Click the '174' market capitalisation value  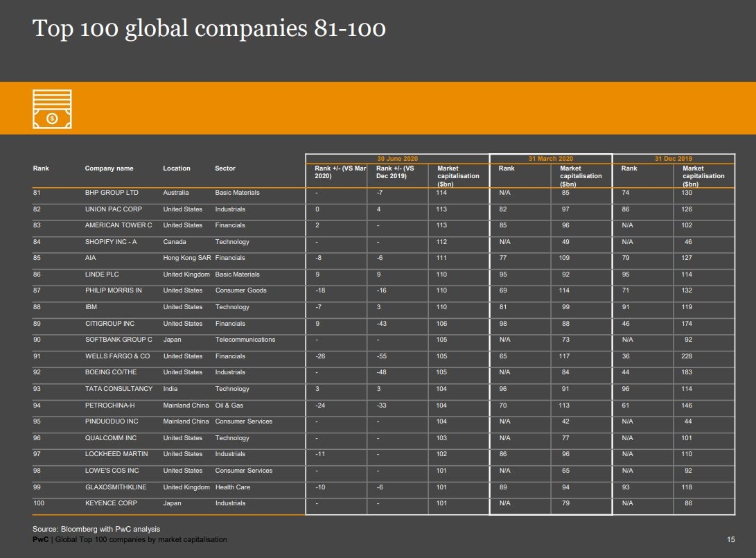tap(687, 324)
